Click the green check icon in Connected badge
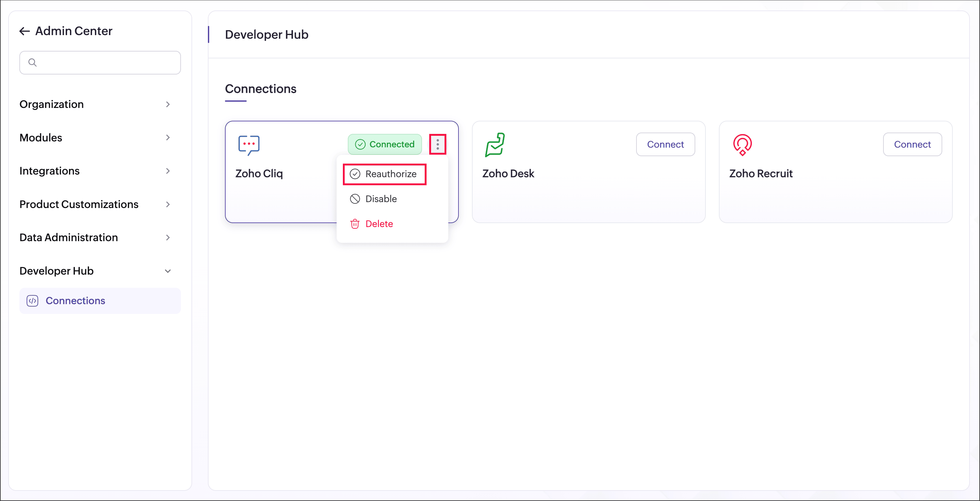The height and width of the screenshot is (501, 980). 360,144
